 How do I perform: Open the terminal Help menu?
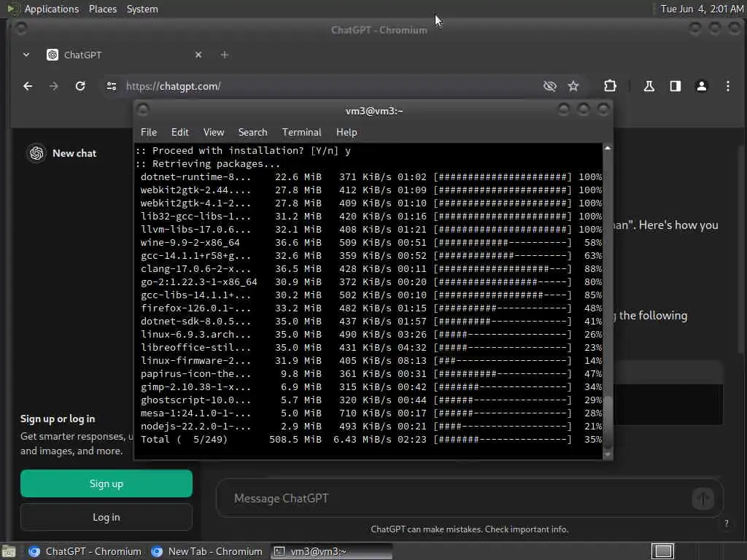coord(347,133)
